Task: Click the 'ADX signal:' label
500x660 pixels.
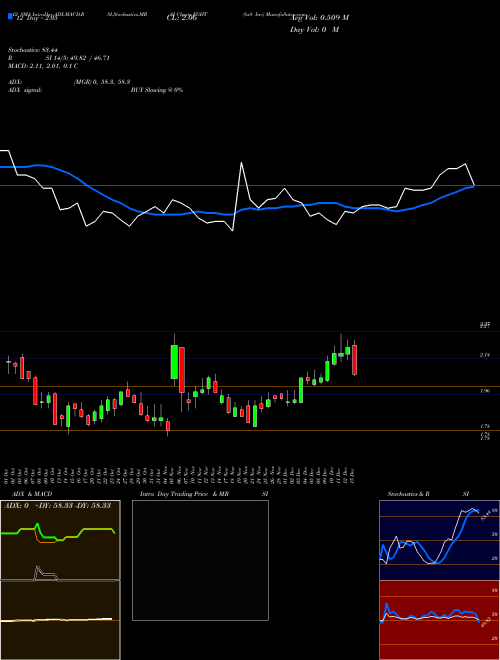Action: [x=24, y=90]
